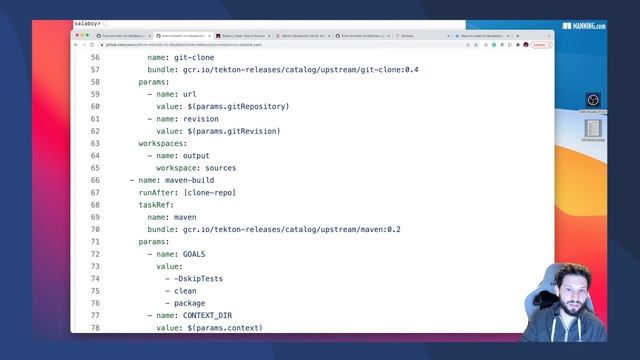
Task: Open the OBS Studio desktop icon
Action: [x=593, y=100]
